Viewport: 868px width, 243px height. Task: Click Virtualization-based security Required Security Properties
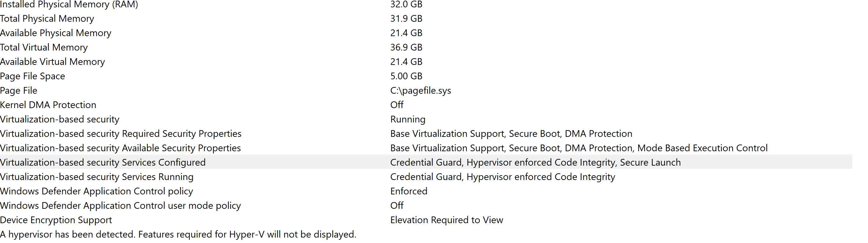tap(121, 134)
